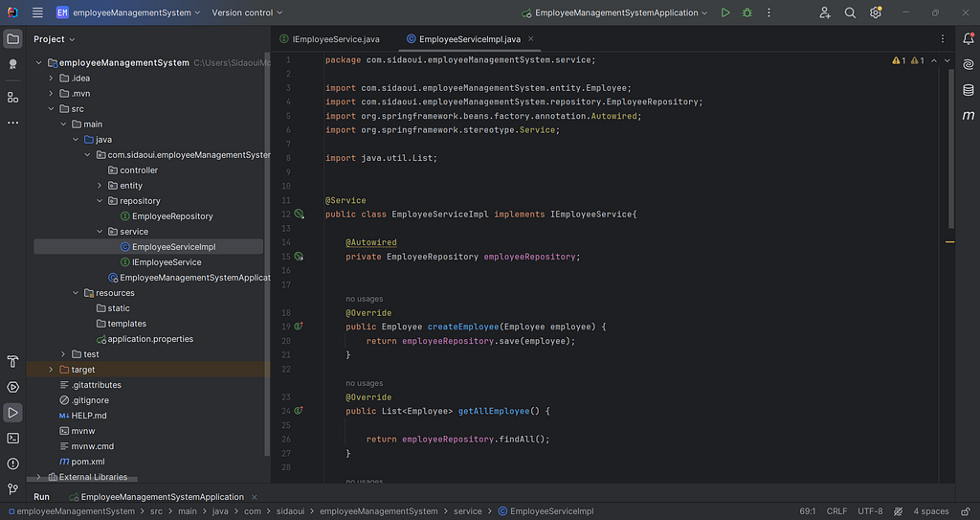Expand the entity package

(100, 186)
